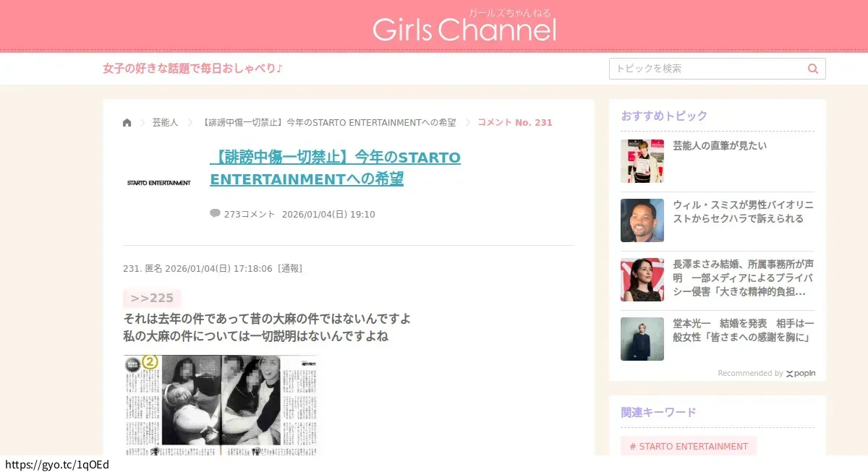Screen dimensions: 868x472
Task: Select the # STARTO ENTERTAINMENT keyword tag
Action: tap(689, 446)
